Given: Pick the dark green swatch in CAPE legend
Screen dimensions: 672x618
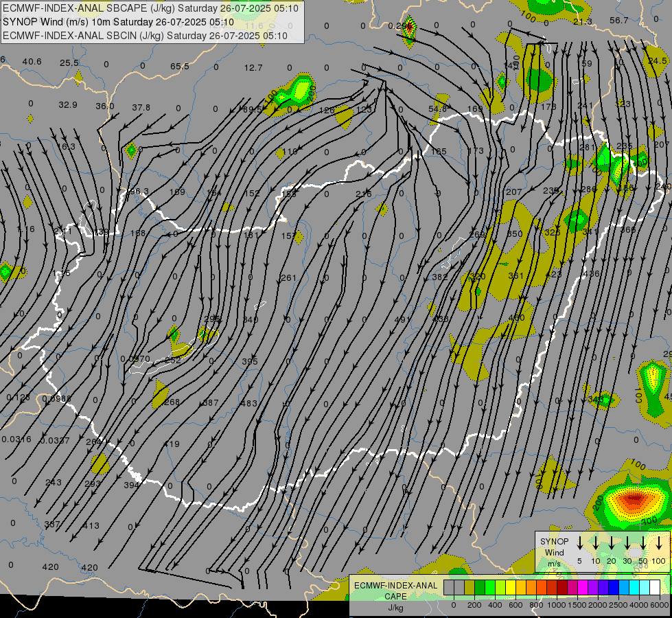Looking at the screenshot, I should pyautogui.click(x=480, y=588).
